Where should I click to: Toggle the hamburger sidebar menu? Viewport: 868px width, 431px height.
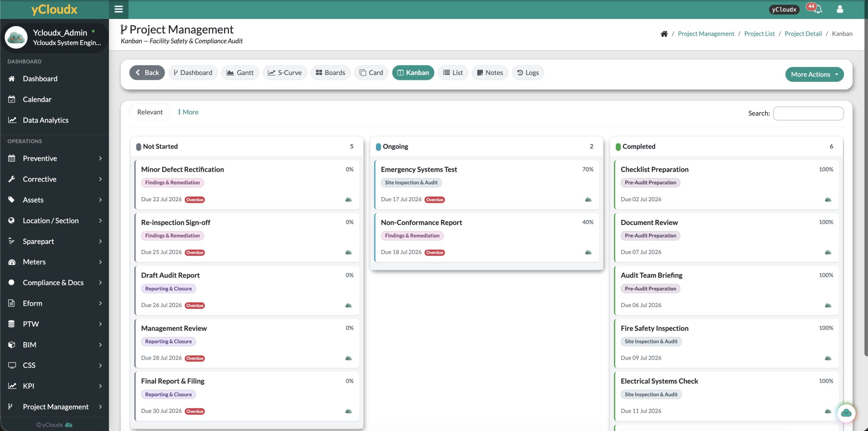[x=119, y=9]
